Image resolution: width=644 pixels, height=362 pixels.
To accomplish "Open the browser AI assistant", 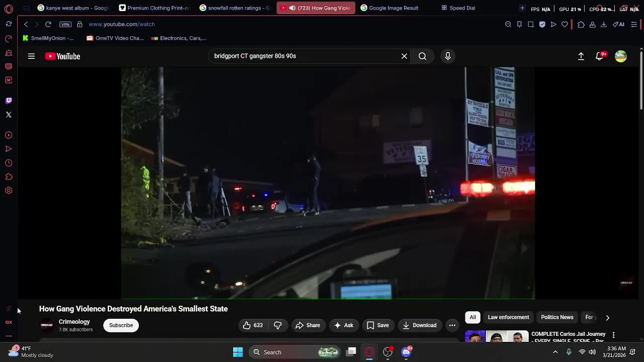I will 618,24.
